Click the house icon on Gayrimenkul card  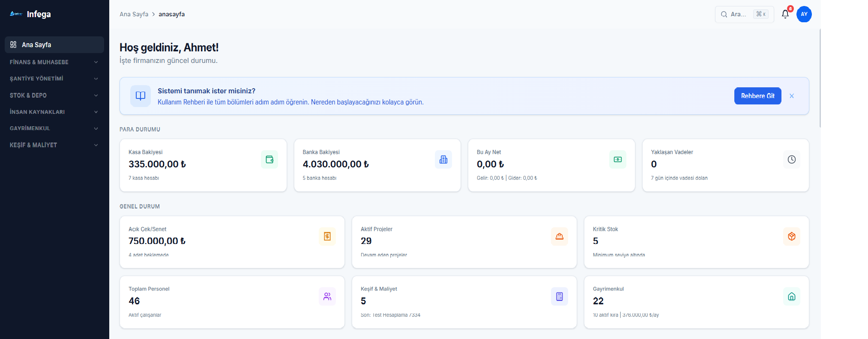[x=791, y=297]
